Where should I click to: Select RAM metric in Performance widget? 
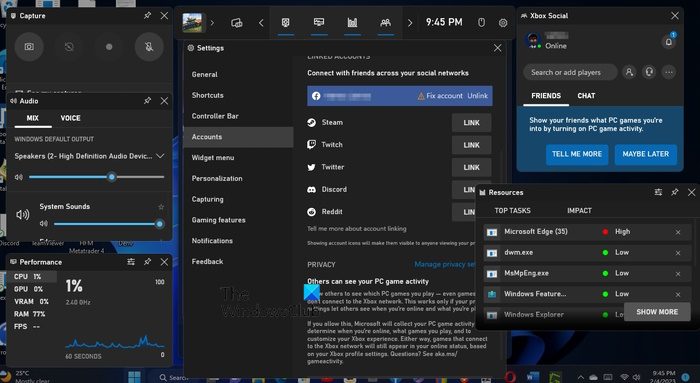click(x=32, y=314)
